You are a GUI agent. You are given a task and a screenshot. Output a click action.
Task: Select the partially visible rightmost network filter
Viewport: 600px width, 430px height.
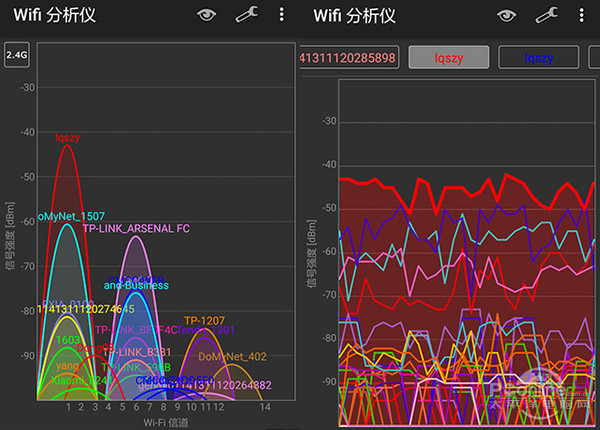(x=594, y=58)
